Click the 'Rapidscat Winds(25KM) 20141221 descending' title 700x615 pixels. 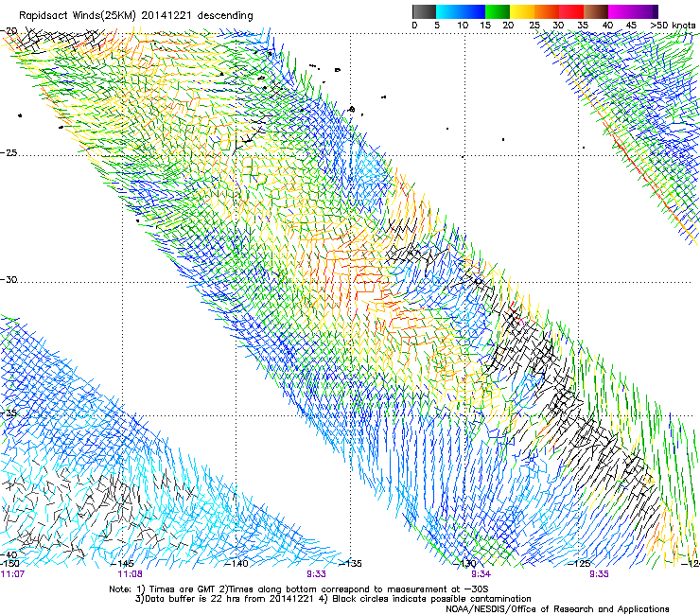tap(135, 15)
